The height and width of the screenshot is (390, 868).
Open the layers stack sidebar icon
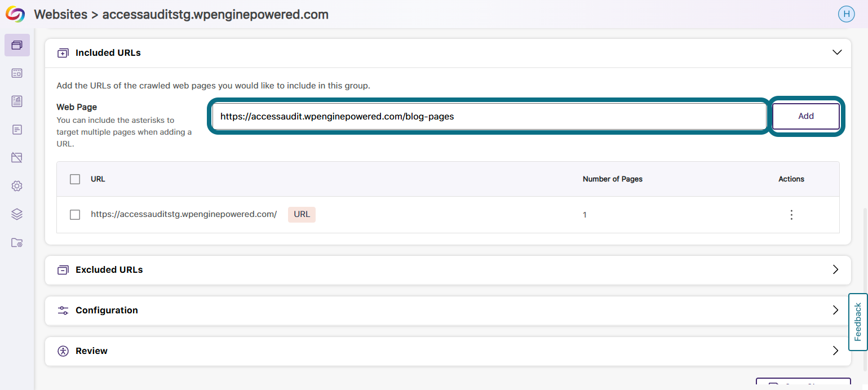(x=17, y=214)
